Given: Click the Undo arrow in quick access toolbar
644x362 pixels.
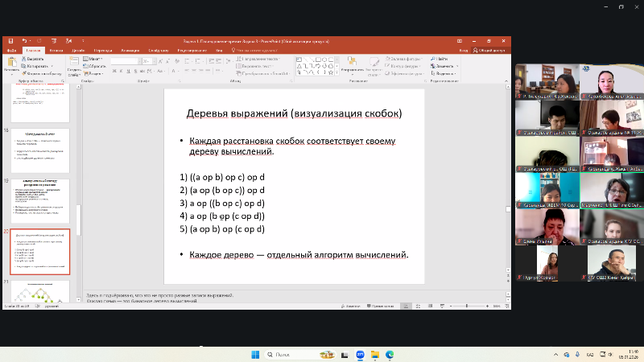Looking at the screenshot, I should point(25,40).
